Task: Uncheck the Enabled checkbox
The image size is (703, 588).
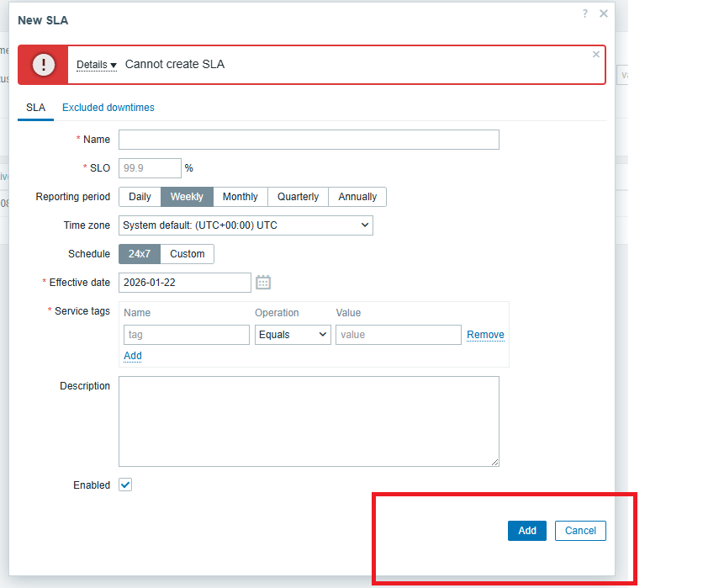Action: pos(125,485)
